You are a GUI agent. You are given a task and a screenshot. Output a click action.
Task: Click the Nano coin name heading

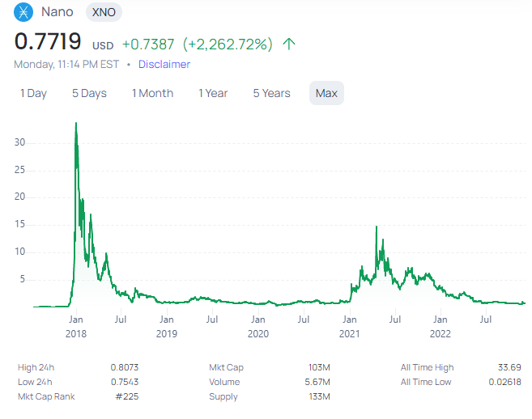tap(57, 12)
